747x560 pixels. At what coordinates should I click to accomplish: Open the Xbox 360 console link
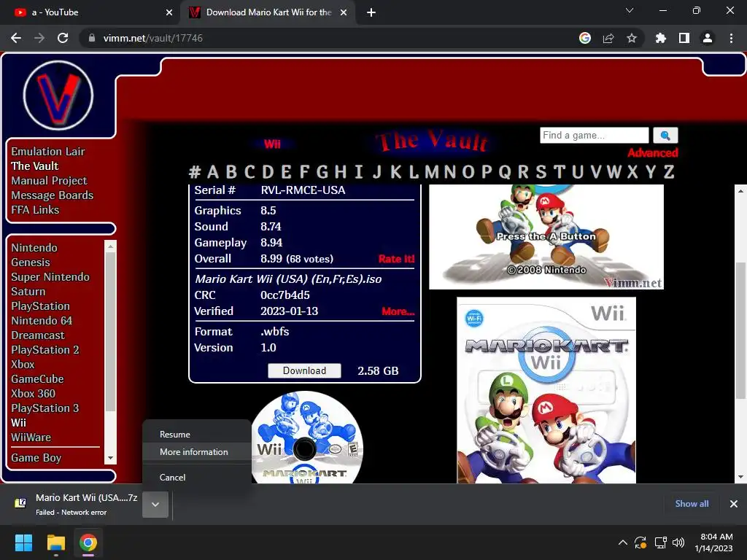[33, 393]
